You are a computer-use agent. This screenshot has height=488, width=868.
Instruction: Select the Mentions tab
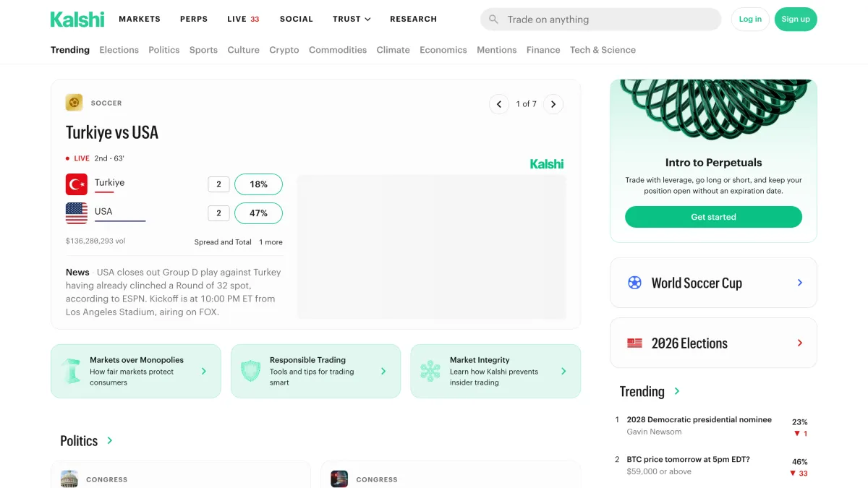click(497, 50)
